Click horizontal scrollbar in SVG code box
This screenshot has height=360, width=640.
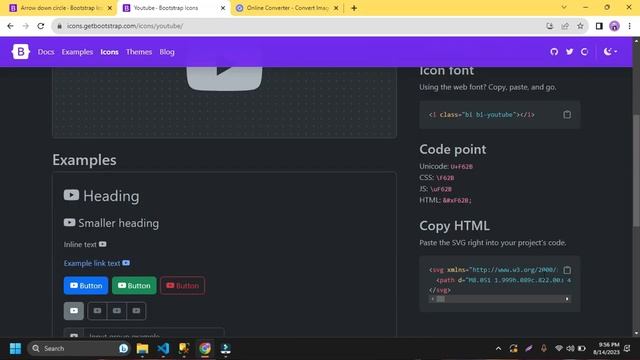point(500,299)
